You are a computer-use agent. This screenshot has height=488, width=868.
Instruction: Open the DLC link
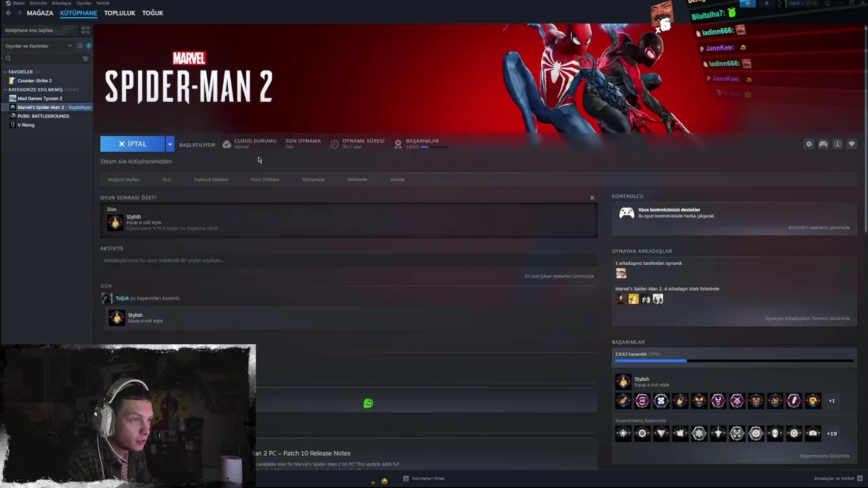(167, 180)
